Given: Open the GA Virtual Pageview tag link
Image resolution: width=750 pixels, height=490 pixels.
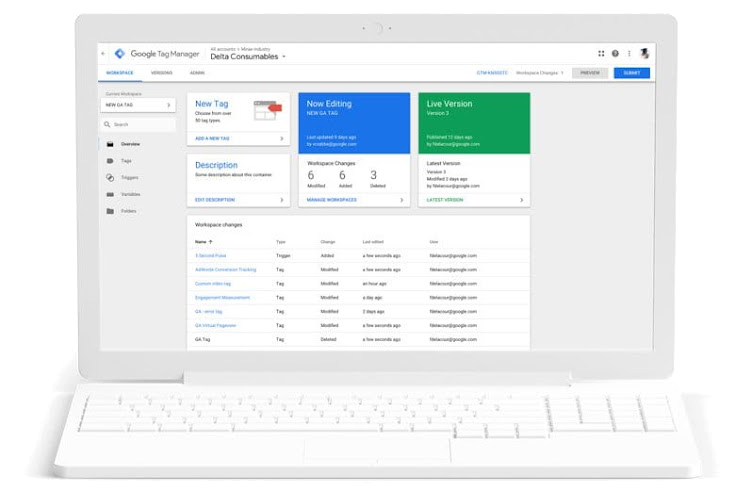Looking at the screenshot, I should (215, 325).
